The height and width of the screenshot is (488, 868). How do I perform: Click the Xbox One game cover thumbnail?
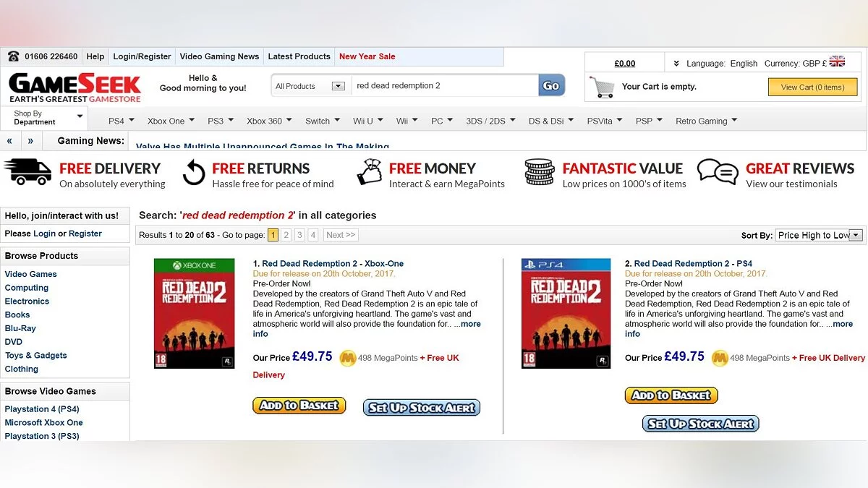click(x=195, y=313)
